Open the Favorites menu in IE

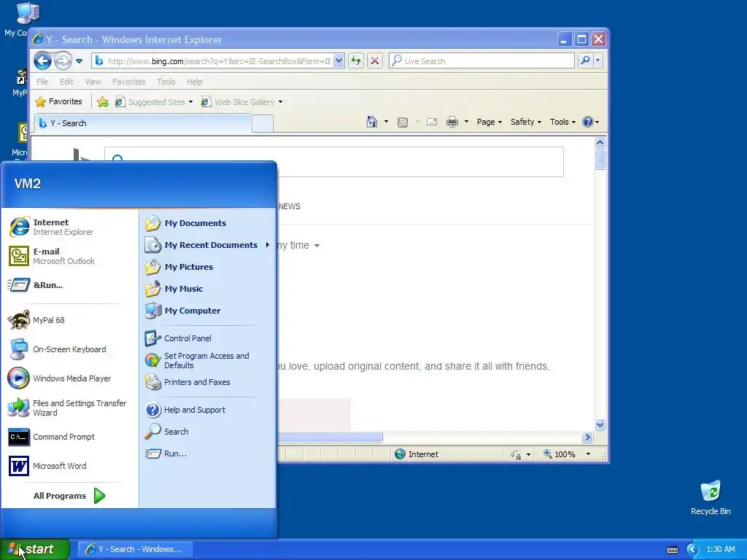pos(129,82)
